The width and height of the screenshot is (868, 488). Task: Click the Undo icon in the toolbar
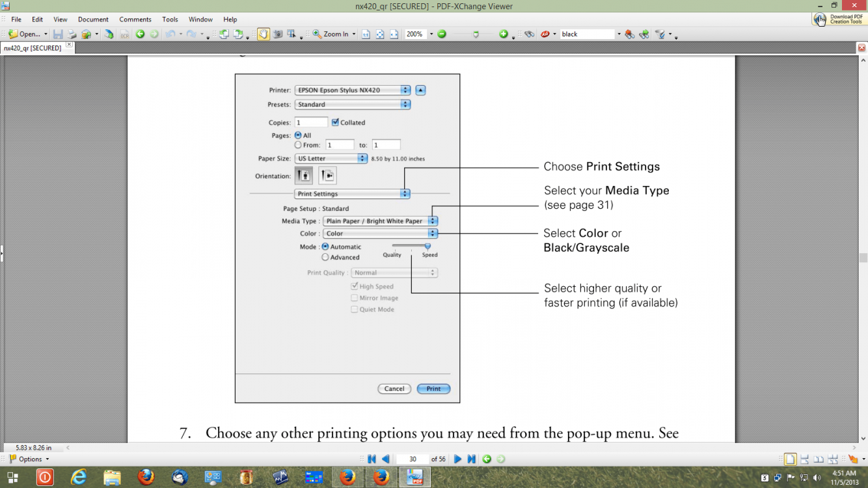tap(170, 34)
